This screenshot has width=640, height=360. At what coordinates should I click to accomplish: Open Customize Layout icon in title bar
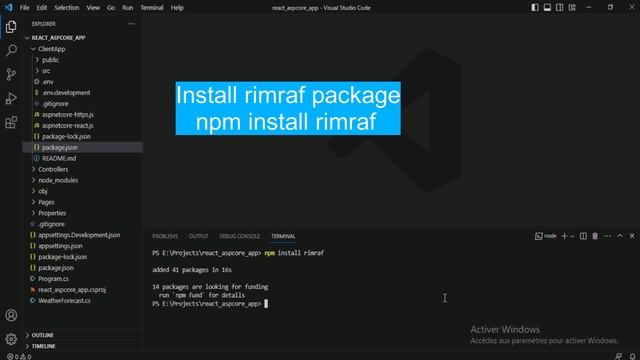click(572, 7)
